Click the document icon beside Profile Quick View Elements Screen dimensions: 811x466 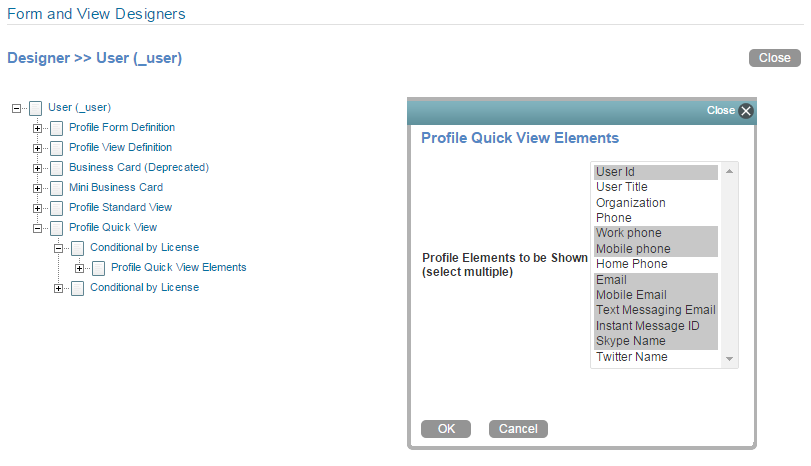click(x=98, y=268)
